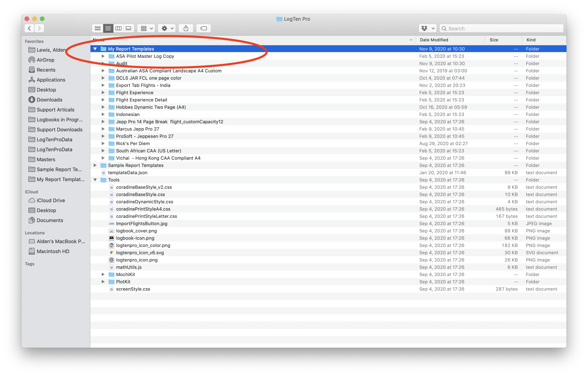The width and height of the screenshot is (588, 376).
Task: Select the mathUtils.js file
Action: (x=328, y=267)
